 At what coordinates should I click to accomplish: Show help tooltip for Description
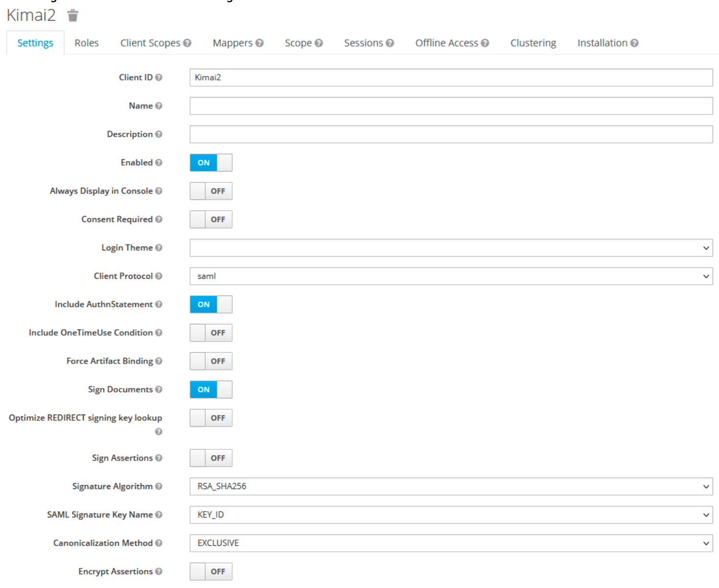(x=159, y=134)
